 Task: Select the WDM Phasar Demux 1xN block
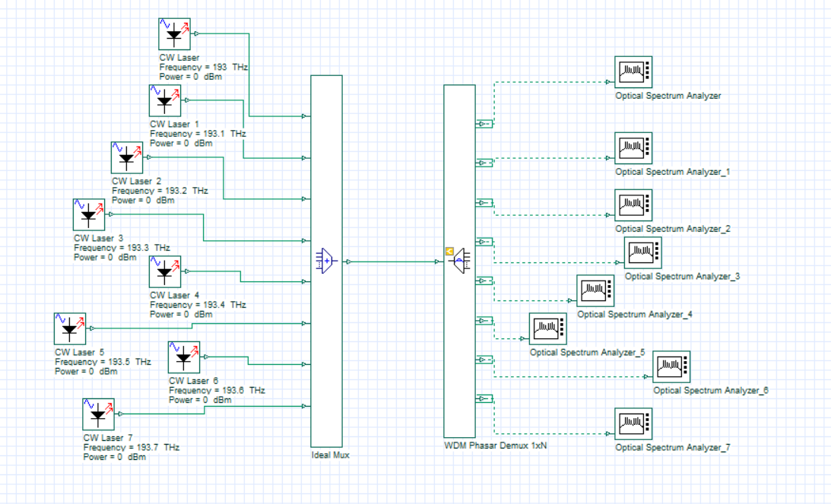(x=459, y=262)
